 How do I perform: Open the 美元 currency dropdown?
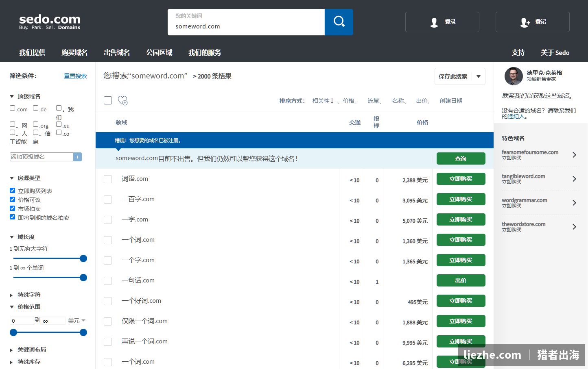point(77,321)
